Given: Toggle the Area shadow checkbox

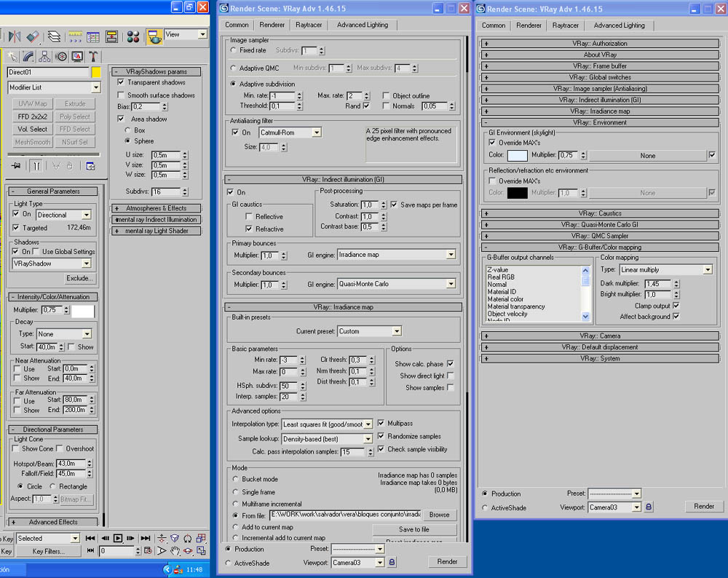Looking at the screenshot, I should (121, 119).
